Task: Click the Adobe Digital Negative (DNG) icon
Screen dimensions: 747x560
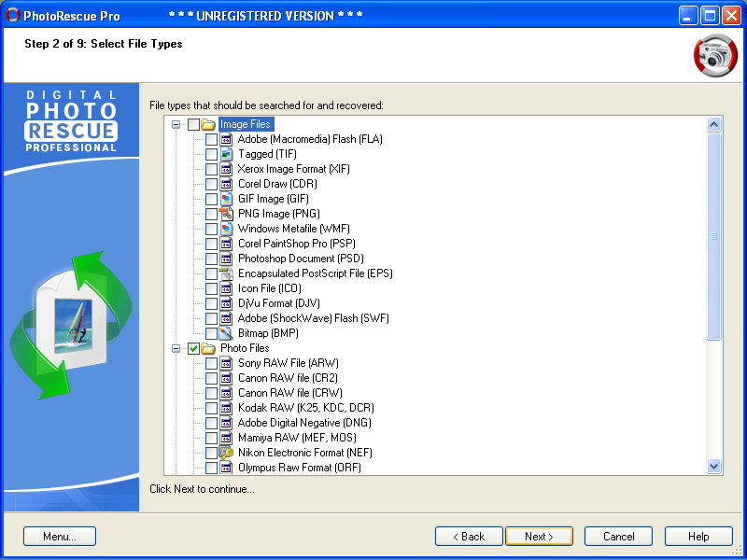Action: tap(226, 423)
